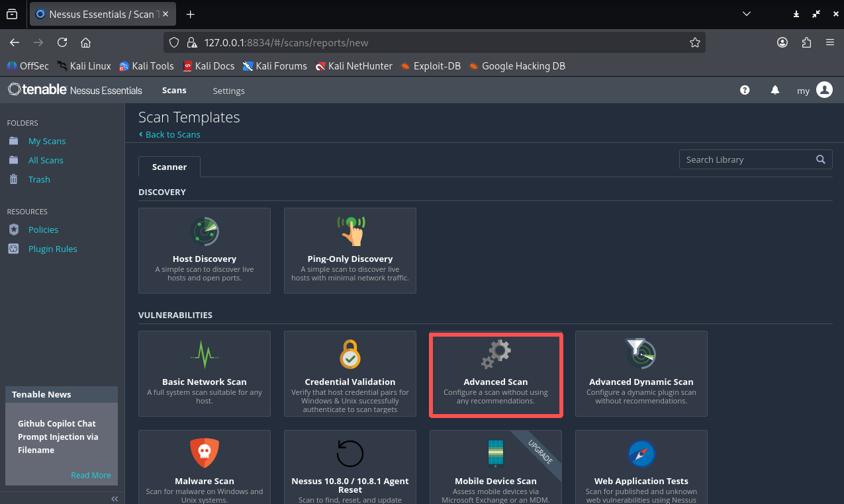Click the Plugin Rules icon

[14, 249]
